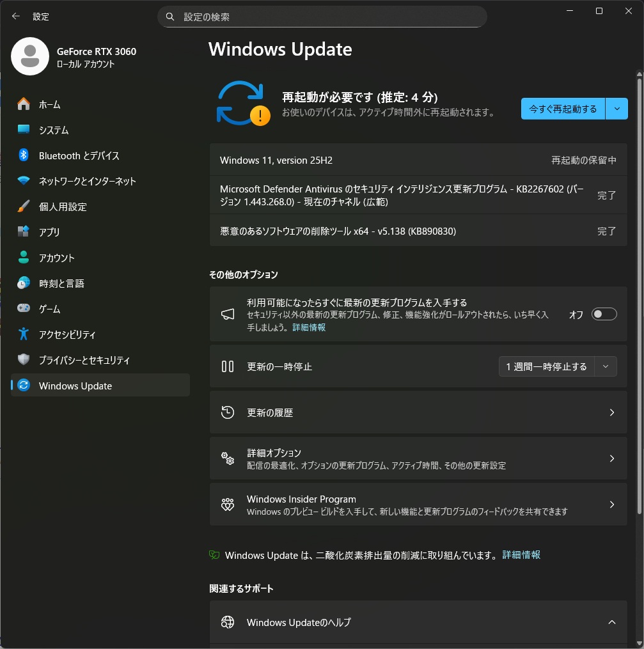
Task: Click the Windows Update sync icon in sidebar
Action: pyautogui.click(x=24, y=386)
